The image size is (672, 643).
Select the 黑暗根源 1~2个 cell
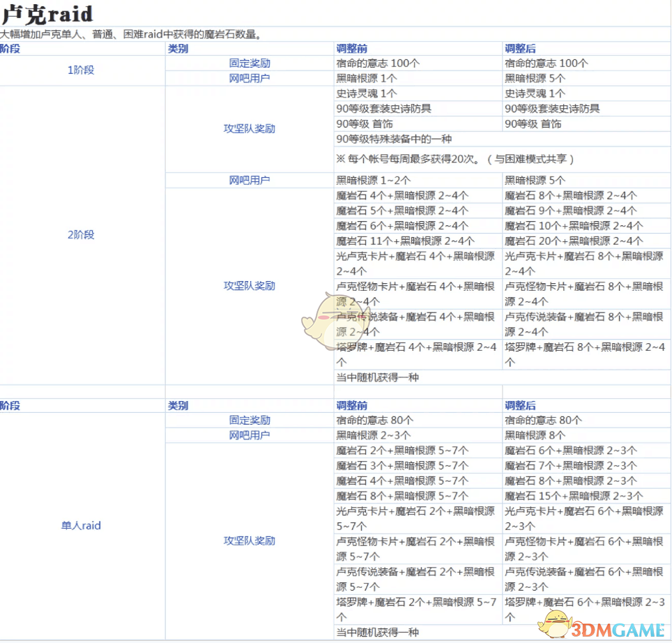tap(374, 181)
